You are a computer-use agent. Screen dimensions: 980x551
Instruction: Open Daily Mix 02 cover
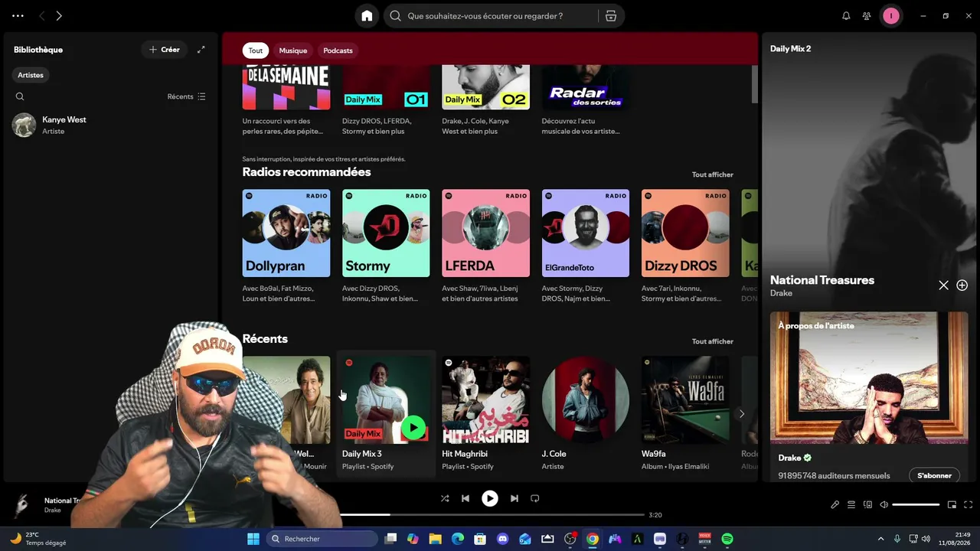(x=485, y=87)
